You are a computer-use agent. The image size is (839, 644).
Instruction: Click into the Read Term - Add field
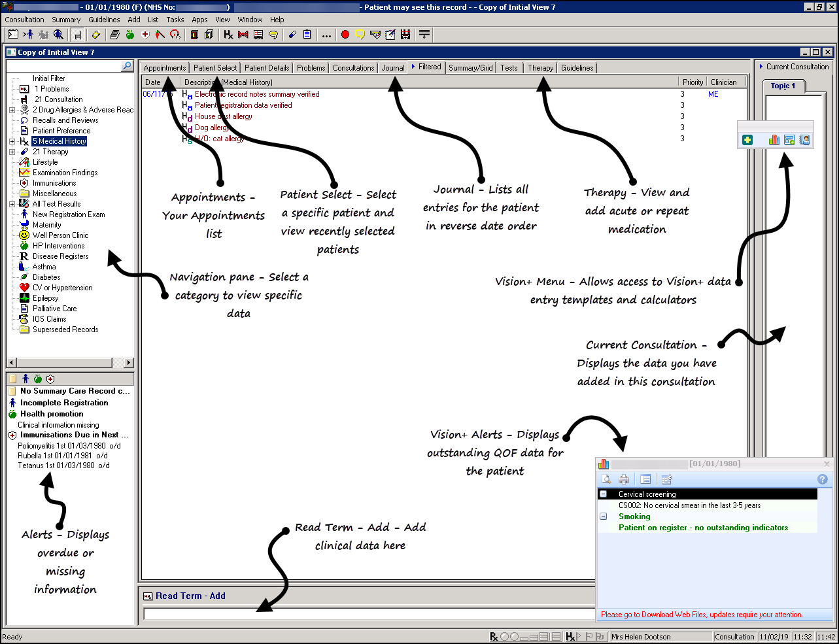[366, 614]
